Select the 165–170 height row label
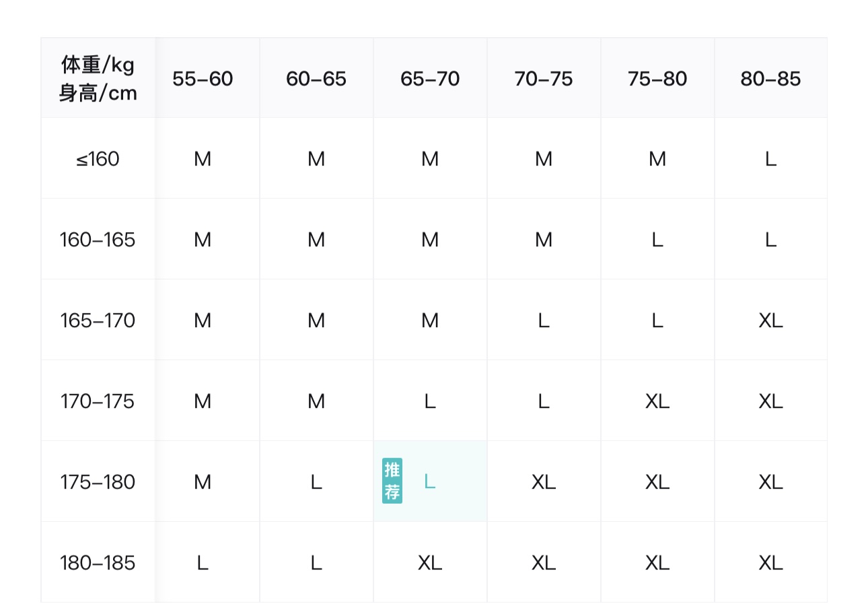This screenshot has width=868, height=614. click(x=98, y=320)
